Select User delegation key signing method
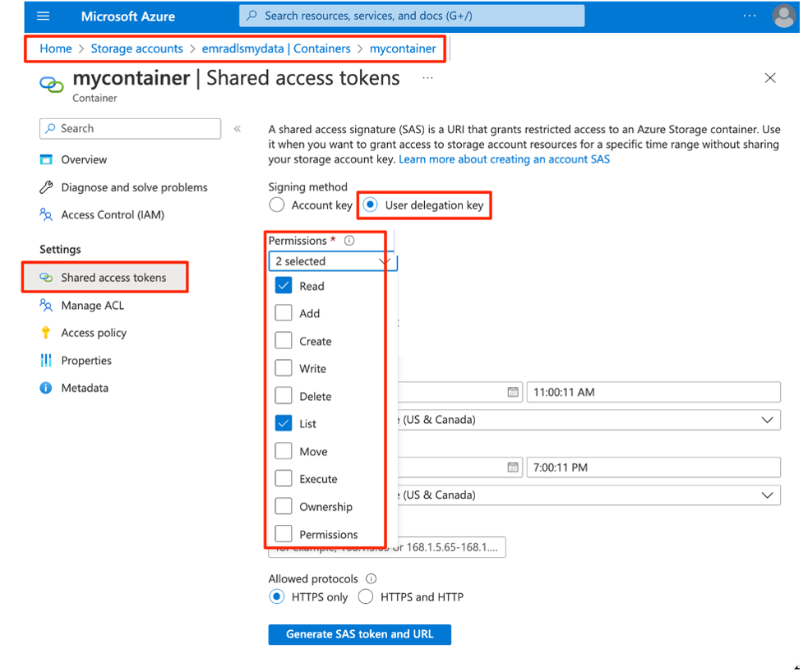The width and height of the screenshot is (803, 672). point(370,205)
